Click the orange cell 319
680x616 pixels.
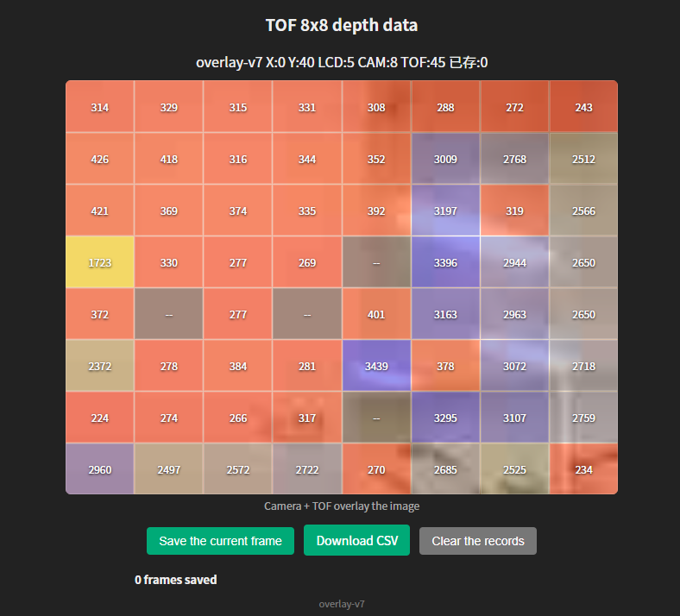(x=515, y=211)
